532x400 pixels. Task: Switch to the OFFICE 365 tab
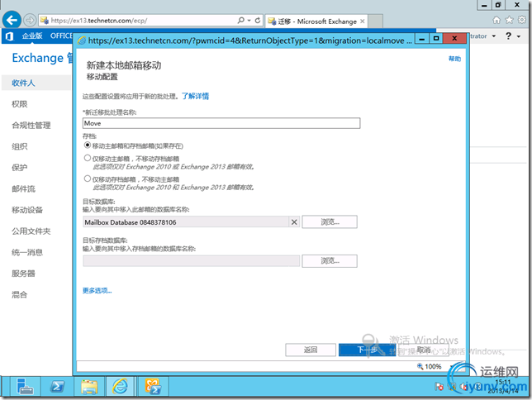(x=61, y=36)
